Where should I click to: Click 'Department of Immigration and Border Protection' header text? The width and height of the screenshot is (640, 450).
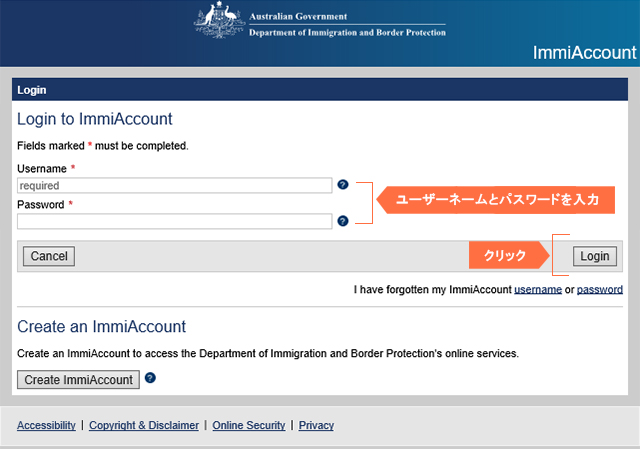(x=347, y=33)
